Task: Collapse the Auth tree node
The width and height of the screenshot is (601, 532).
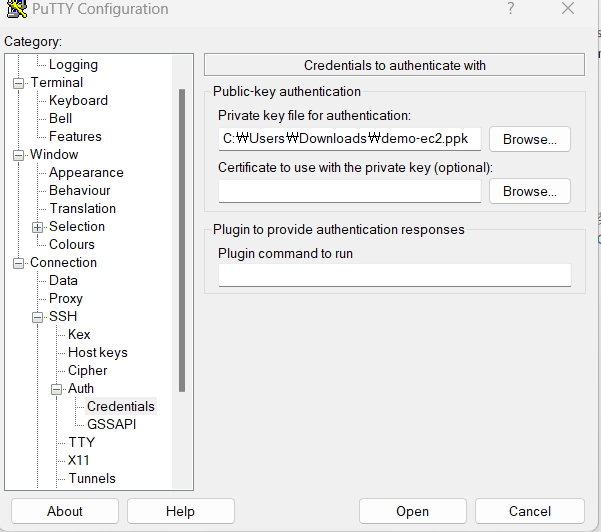Action: pos(56,389)
